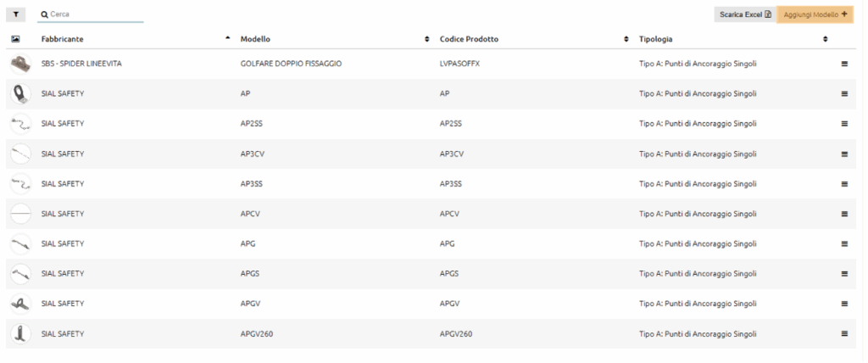Select the APG model row text
Image resolution: width=868 pixels, height=363 pixels.
248,244
